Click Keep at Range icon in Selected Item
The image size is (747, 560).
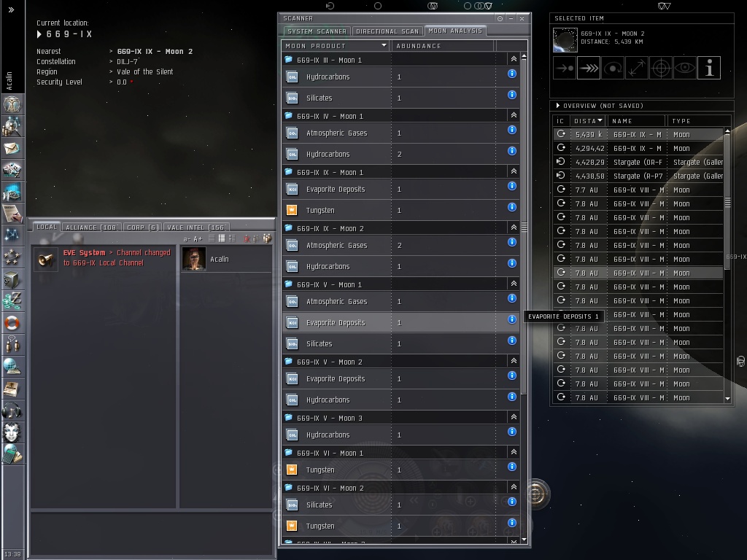(637, 68)
